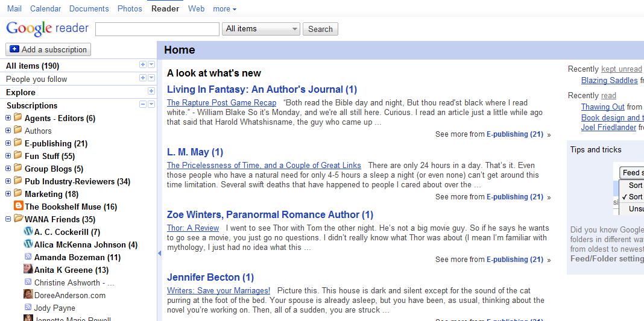Click the blue plus icon on Add a subscription
The height and width of the screenshot is (321, 644).
coord(14,49)
